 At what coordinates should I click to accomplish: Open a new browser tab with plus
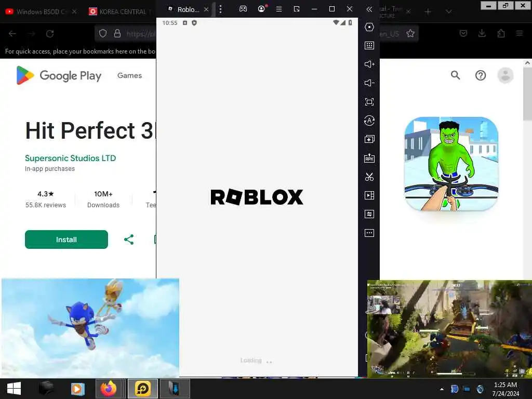pyautogui.click(x=428, y=11)
